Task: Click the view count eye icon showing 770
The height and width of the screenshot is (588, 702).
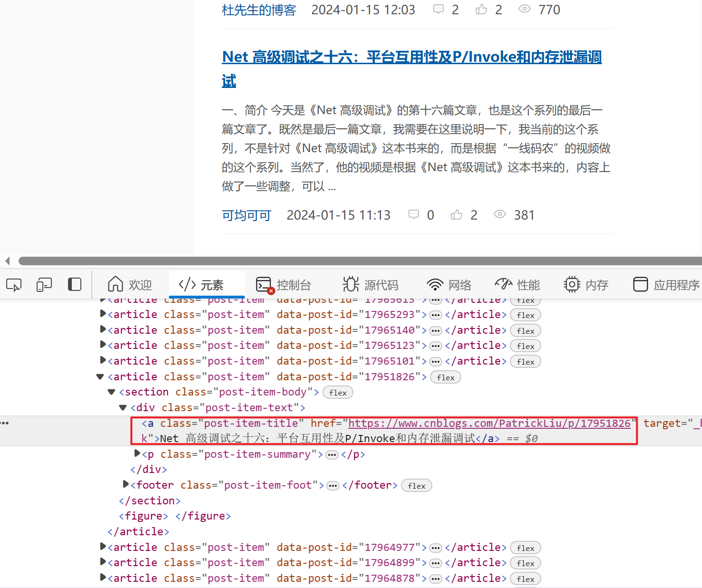Action: [525, 9]
